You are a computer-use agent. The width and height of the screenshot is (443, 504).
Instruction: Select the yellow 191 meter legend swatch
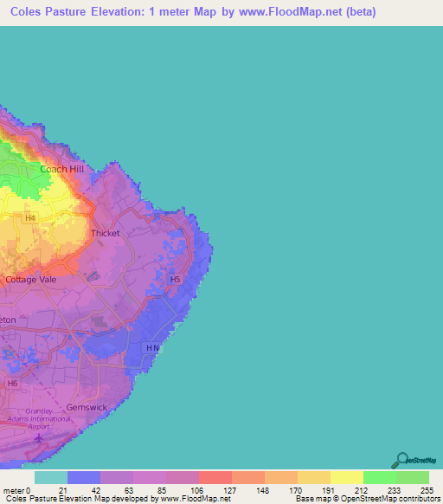(x=347, y=478)
